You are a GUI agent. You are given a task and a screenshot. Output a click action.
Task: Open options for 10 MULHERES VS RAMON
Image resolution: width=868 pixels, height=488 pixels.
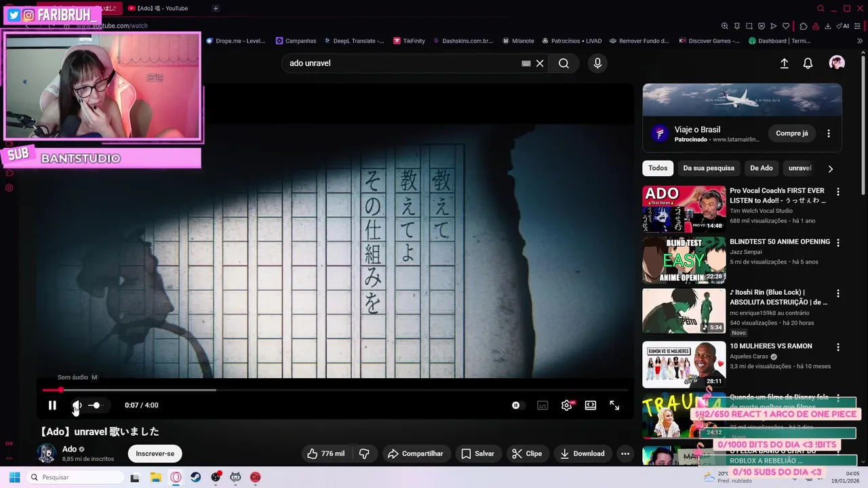tap(838, 347)
